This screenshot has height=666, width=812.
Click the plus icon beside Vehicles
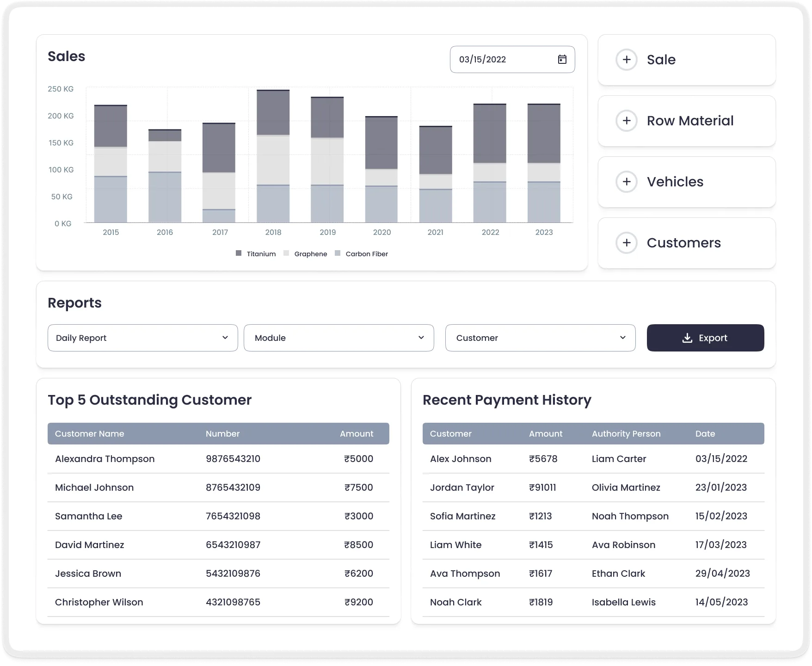627,181
